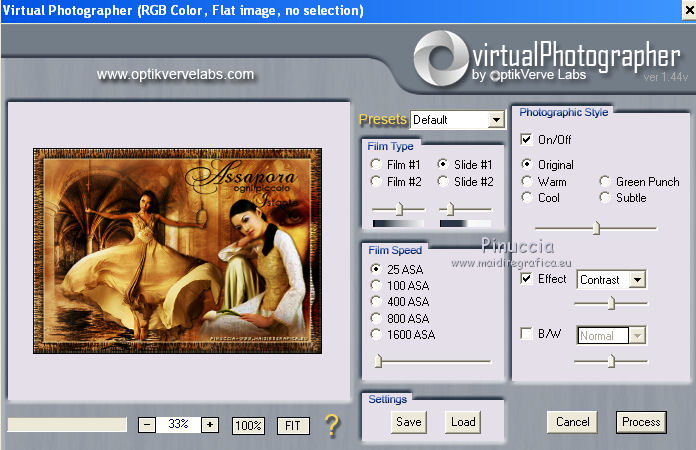Click the yellow question mark help icon
This screenshot has width=696, height=450.
(332, 426)
